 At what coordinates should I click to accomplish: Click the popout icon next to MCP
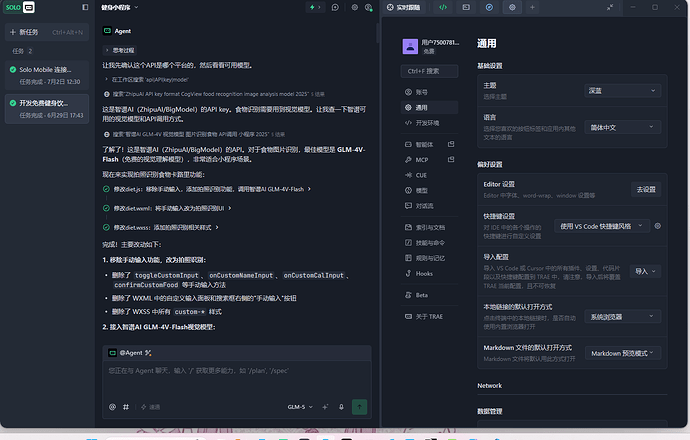451,159
